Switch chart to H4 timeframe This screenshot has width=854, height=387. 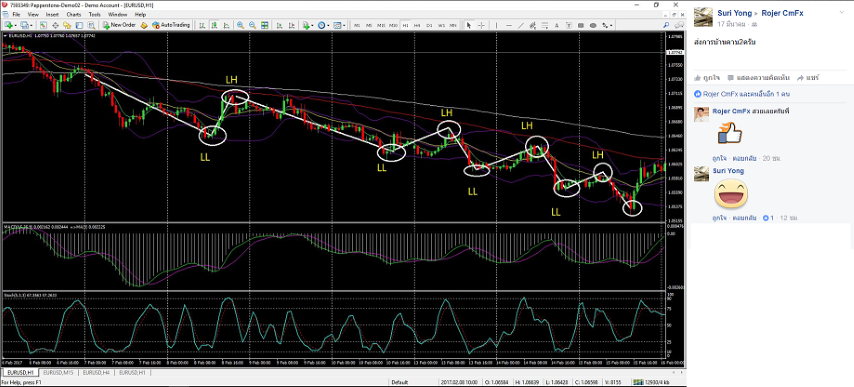pyautogui.click(x=417, y=25)
